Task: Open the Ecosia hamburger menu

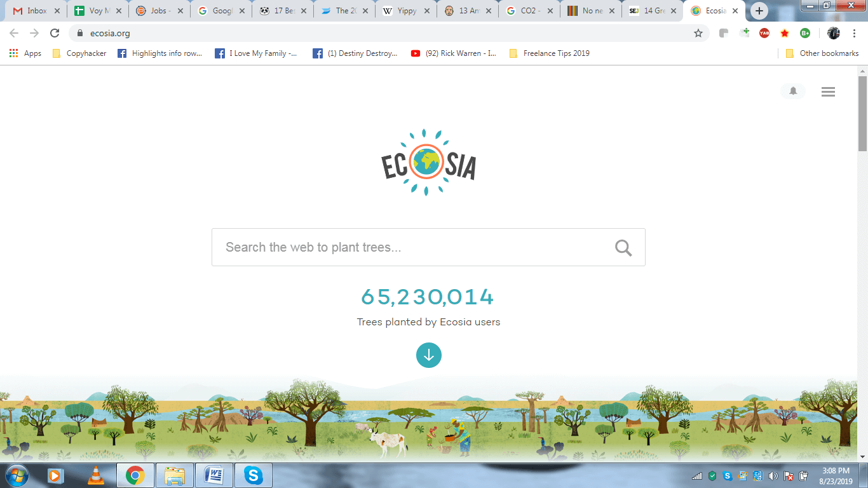Action: tap(828, 92)
